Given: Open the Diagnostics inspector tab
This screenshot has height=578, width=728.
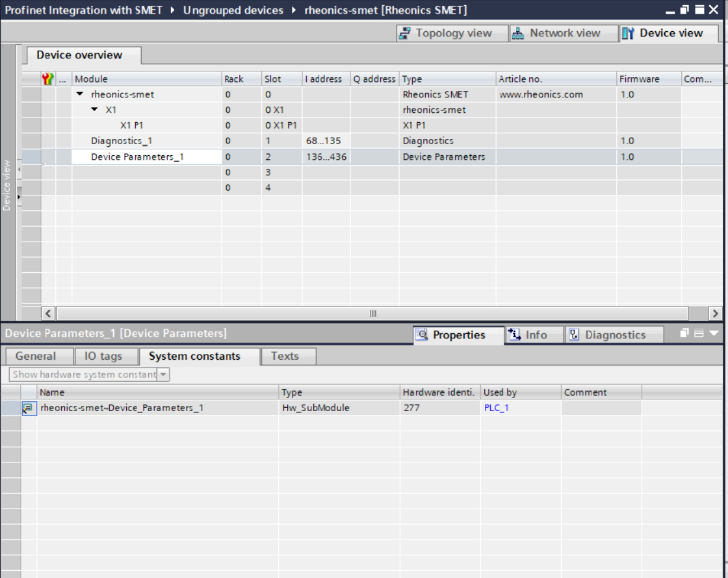Looking at the screenshot, I should pyautogui.click(x=614, y=334).
